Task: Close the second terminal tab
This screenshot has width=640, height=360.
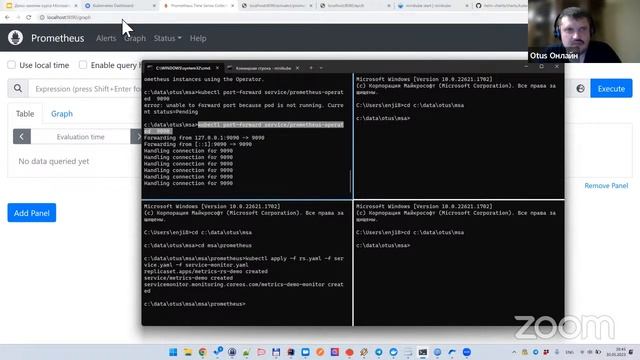Action: click(297, 68)
